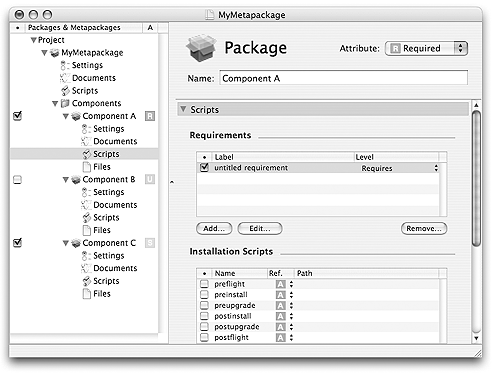Click the Add... requirement button
The height and width of the screenshot is (378, 500).
(x=214, y=229)
